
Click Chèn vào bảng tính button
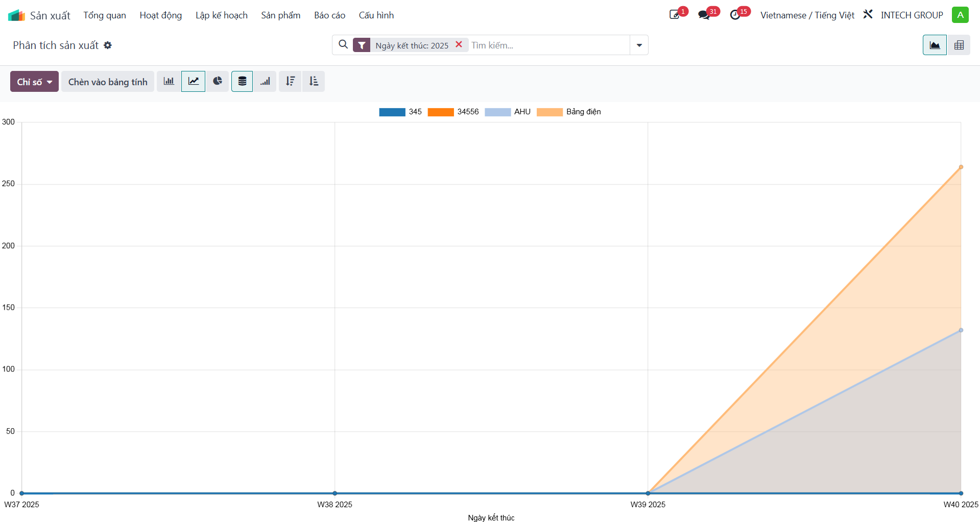point(108,82)
